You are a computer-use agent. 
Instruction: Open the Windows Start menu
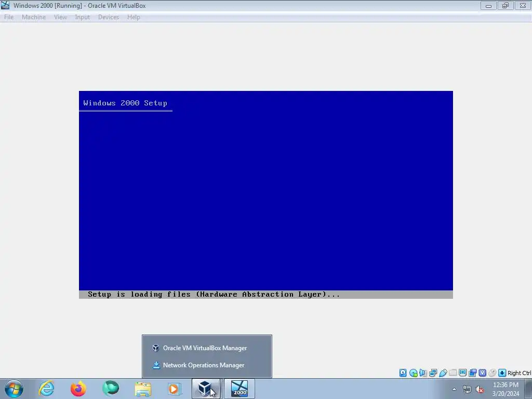[x=14, y=389]
